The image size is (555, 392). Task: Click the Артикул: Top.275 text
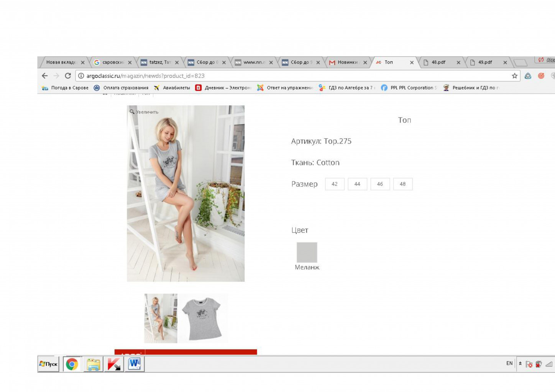321,141
